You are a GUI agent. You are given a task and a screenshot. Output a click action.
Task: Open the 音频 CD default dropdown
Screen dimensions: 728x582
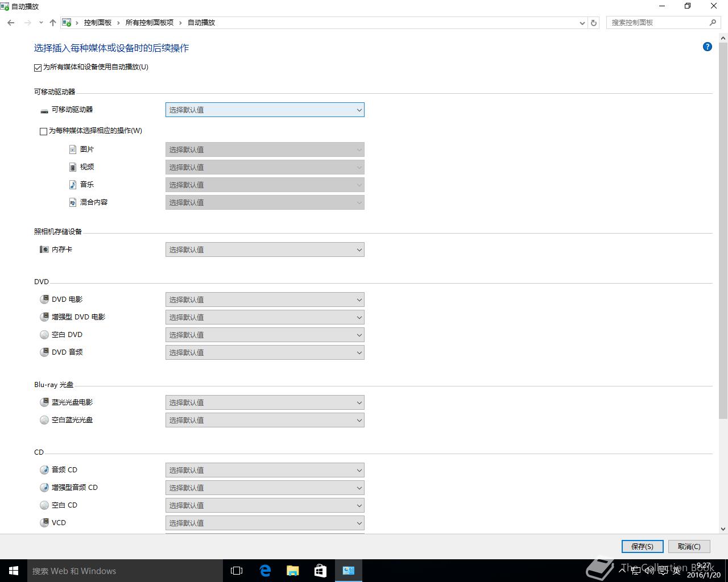pos(265,470)
